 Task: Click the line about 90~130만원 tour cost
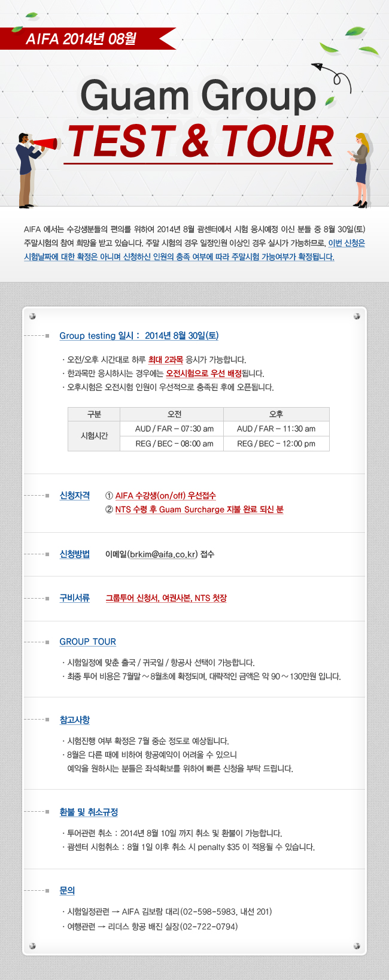[202, 676]
